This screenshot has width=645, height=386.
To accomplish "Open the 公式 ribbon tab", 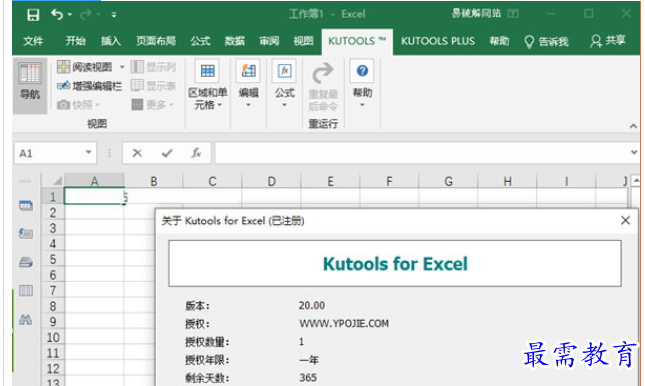I will point(200,41).
